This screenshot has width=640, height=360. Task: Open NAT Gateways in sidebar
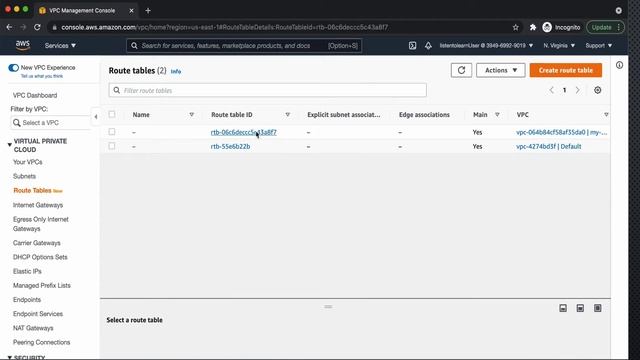pyautogui.click(x=33, y=328)
